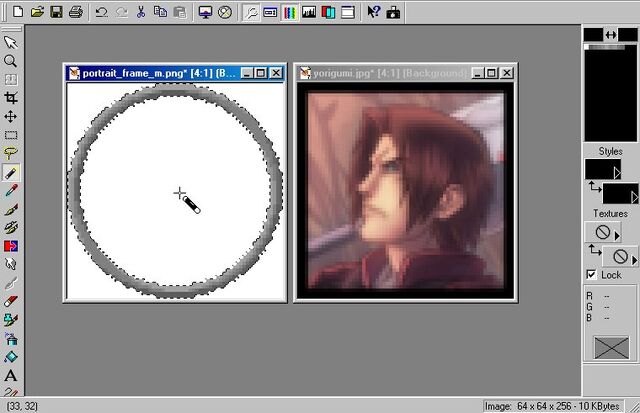The image size is (640, 413).
Task: Save the image with floppy disk icon
Action: pos(56,12)
